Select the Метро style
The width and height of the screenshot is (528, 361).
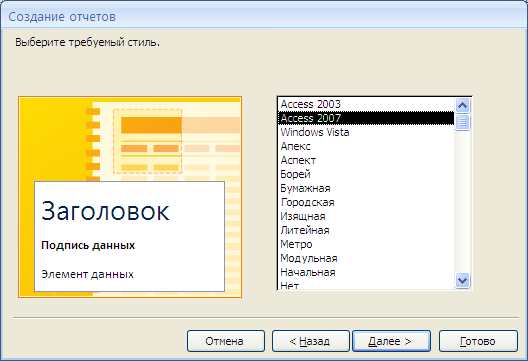coord(366,244)
